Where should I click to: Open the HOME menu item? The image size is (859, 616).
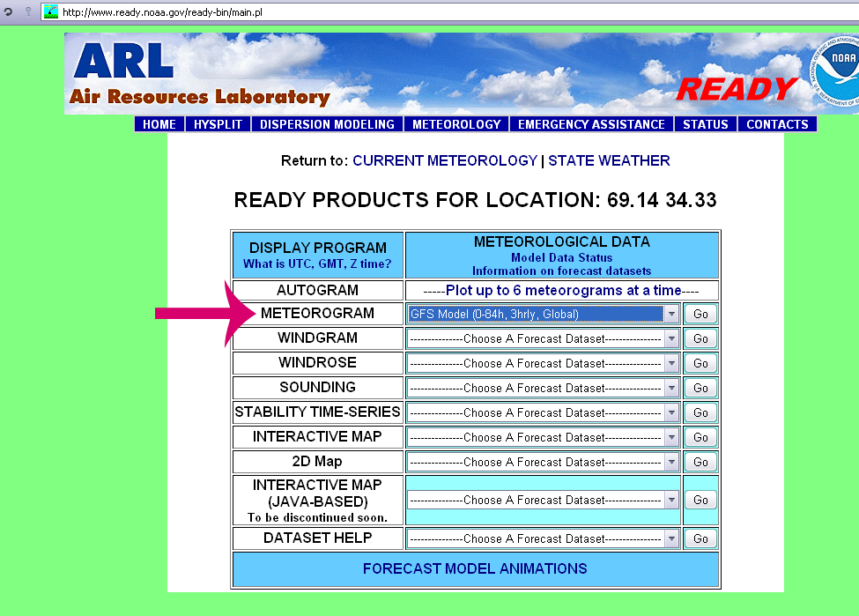tap(159, 124)
